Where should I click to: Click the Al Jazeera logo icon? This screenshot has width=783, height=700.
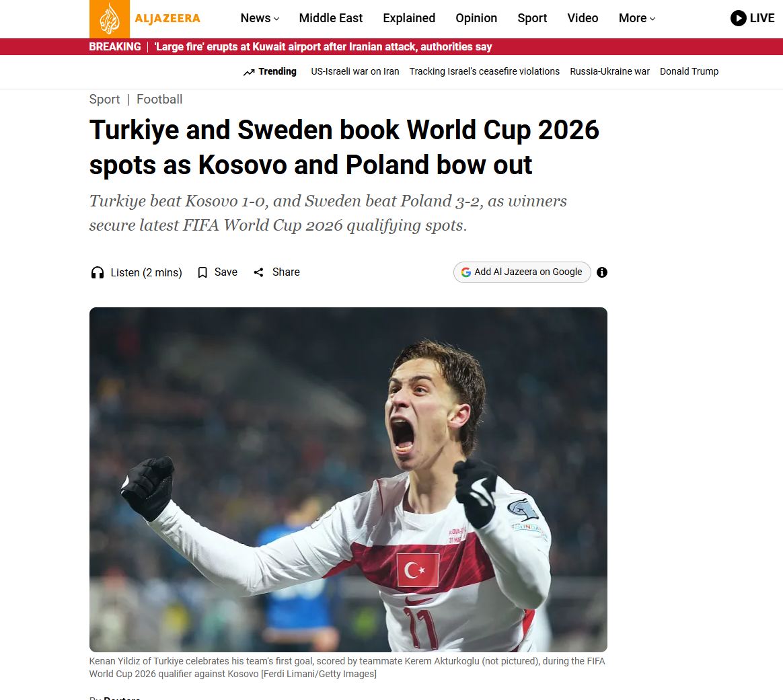tap(110, 19)
